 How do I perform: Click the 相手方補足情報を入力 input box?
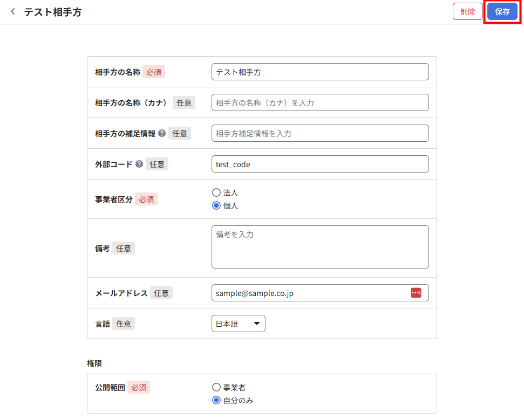pyautogui.click(x=319, y=133)
